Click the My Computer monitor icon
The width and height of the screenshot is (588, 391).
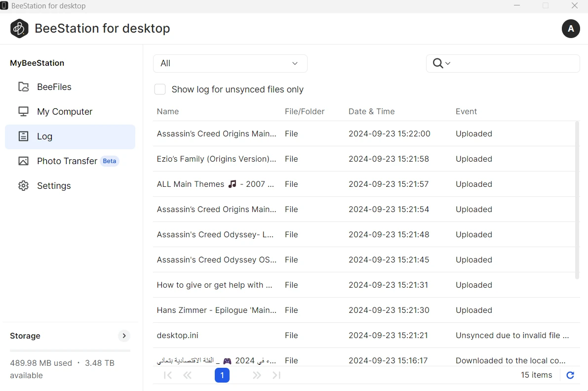click(x=23, y=112)
